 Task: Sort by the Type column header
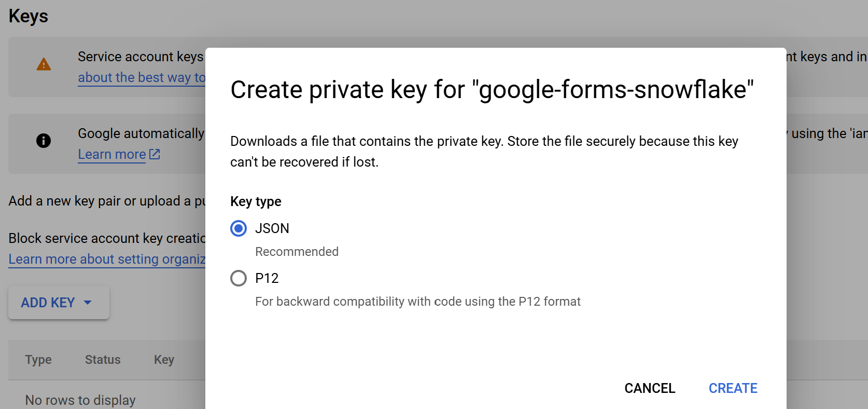pos(38,360)
